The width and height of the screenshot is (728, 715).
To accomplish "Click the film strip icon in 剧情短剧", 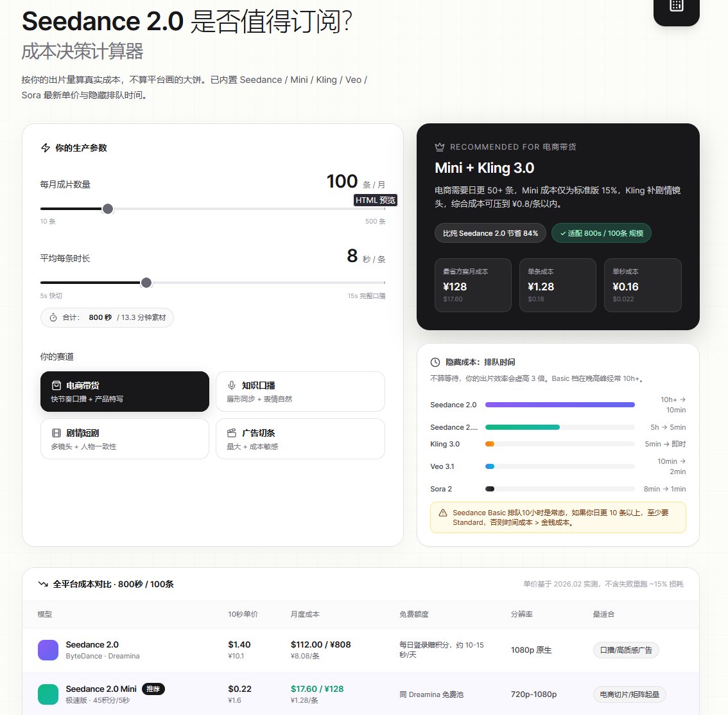I will (56, 433).
